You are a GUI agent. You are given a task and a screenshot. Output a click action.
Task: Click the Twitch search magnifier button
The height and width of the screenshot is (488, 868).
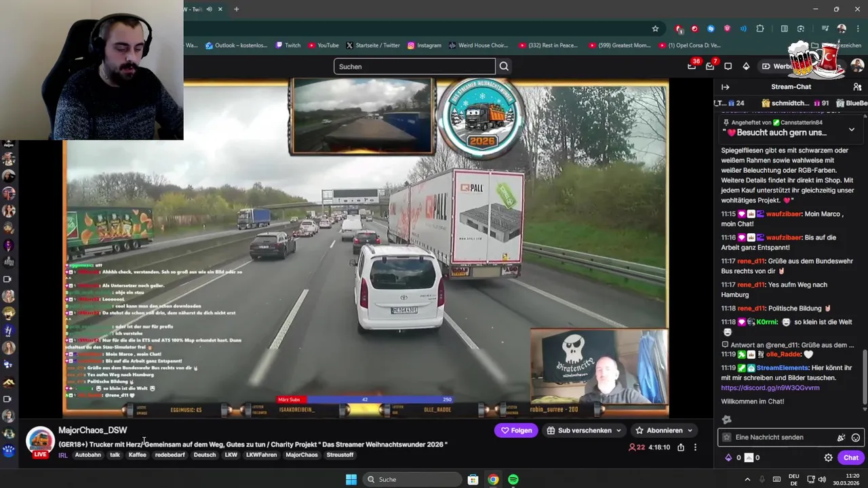pos(504,66)
